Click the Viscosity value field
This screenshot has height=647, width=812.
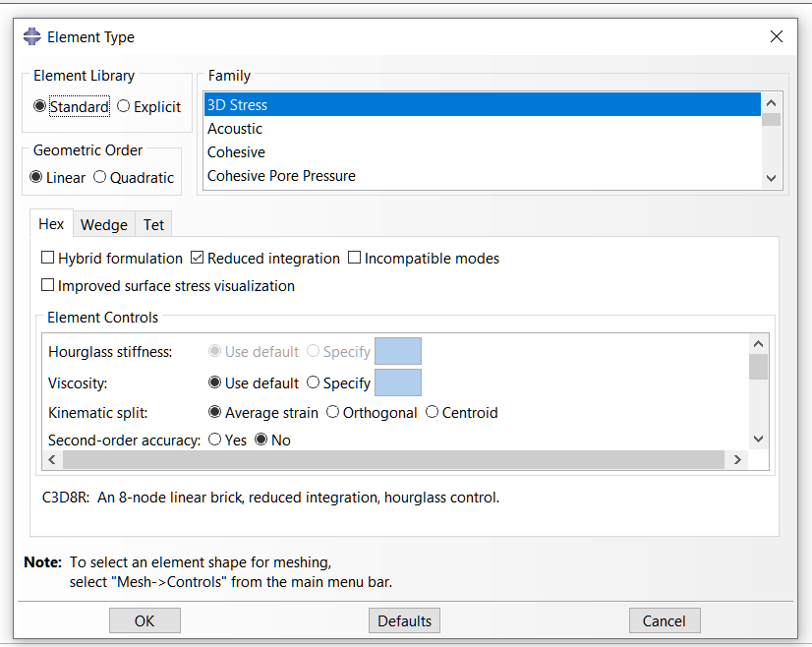397,382
